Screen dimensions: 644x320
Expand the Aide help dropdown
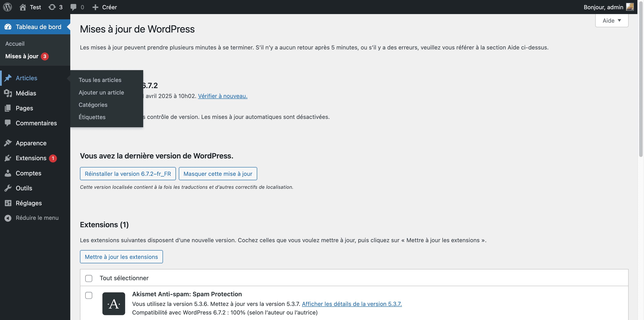611,20
